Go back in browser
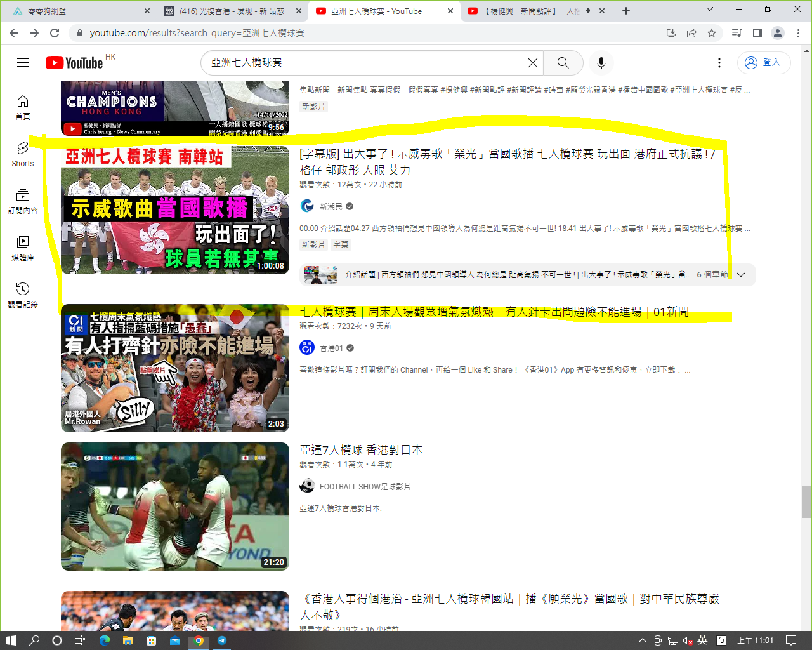Image resolution: width=812 pixels, height=650 pixels. click(x=14, y=33)
